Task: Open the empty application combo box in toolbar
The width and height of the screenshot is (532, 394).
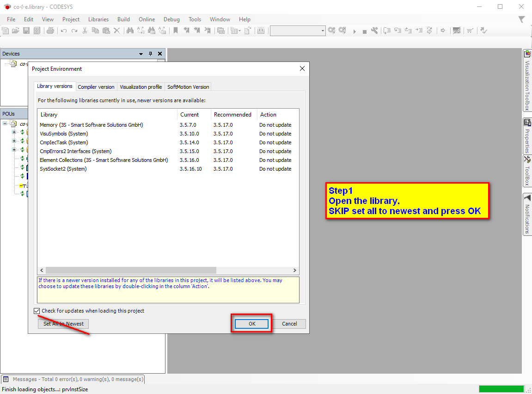Action: (298, 31)
